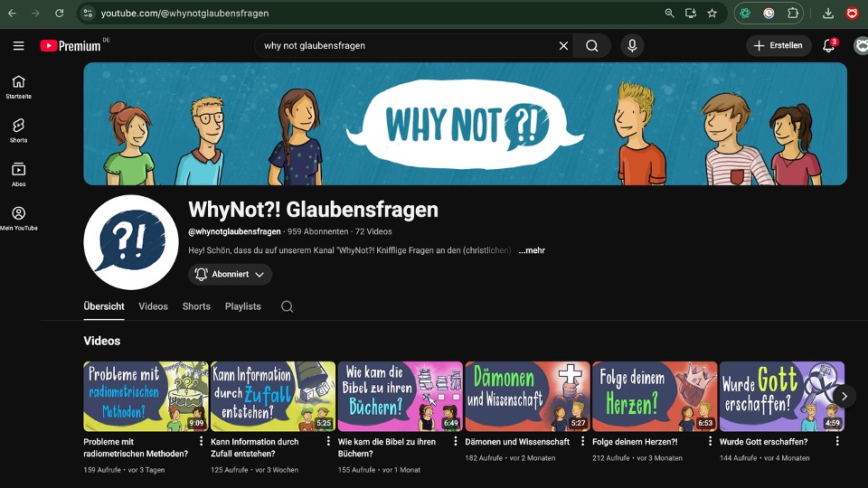
Task: Click the clock extension icon in toolbar
Action: tap(769, 14)
